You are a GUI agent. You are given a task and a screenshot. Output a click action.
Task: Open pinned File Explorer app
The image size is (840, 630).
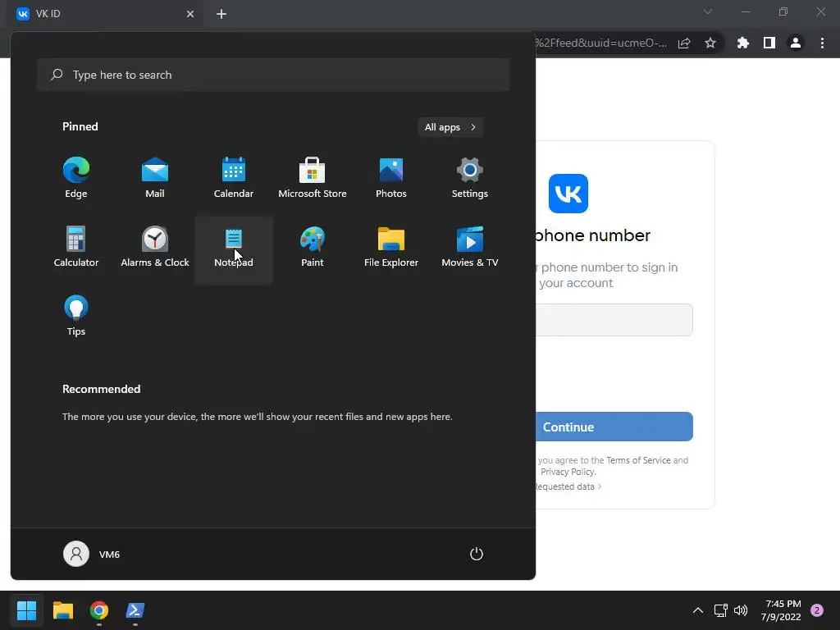point(391,247)
